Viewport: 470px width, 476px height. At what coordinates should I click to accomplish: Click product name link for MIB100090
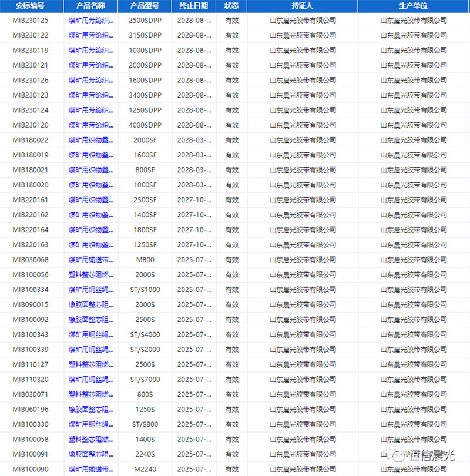pyautogui.click(x=90, y=469)
